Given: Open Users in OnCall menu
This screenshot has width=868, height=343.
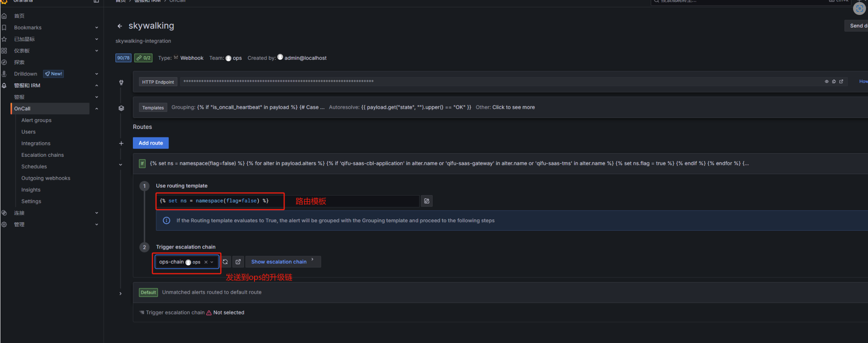Looking at the screenshot, I should (28, 132).
